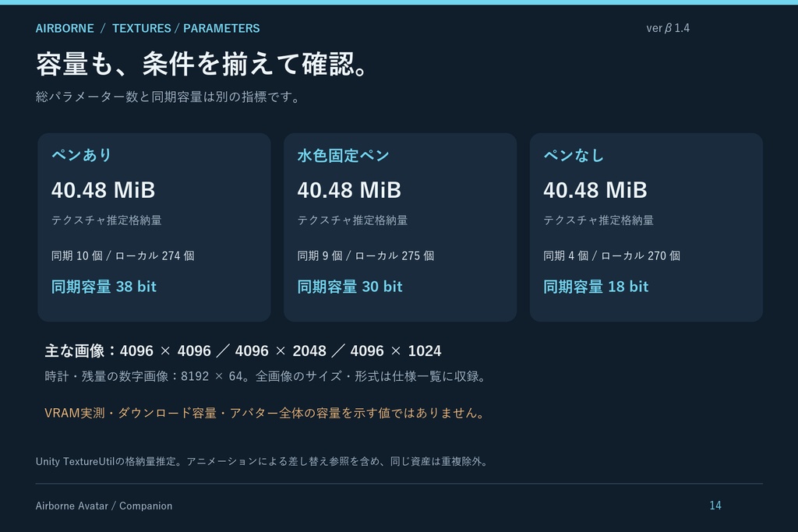This screenshot has height=532, width=798.
Task: Click the subtitle 総パラメーター数と同期容量は別の指標です。
Action: (x=168, y=97)
